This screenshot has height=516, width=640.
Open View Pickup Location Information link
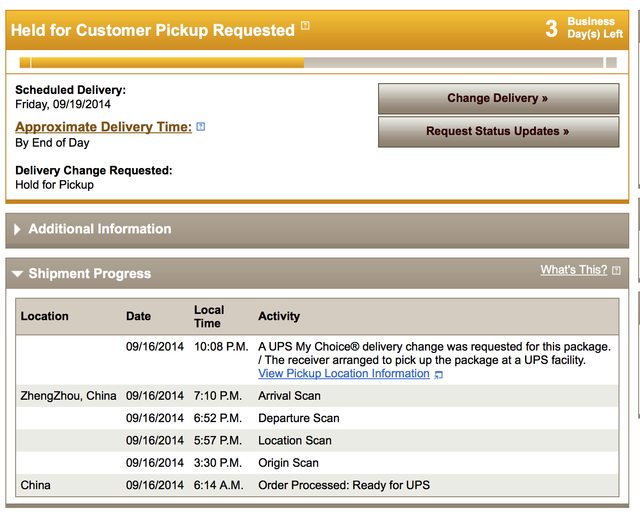[343, 374]
